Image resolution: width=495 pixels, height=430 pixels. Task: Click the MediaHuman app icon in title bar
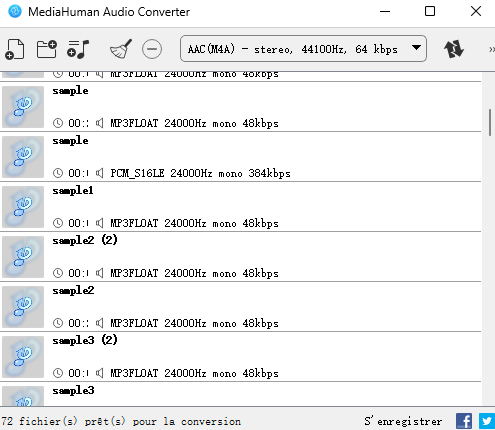coord(15,11)
